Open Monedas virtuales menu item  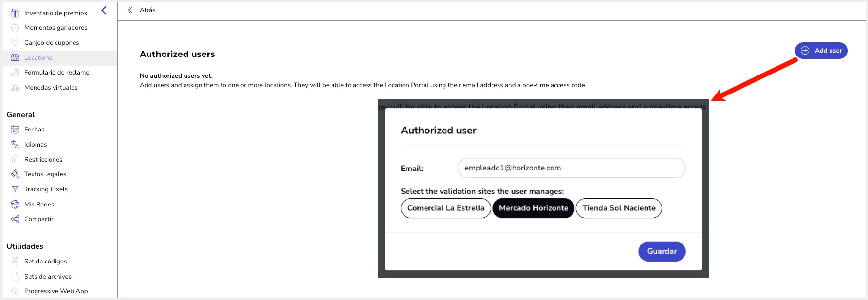click(51, 88)
